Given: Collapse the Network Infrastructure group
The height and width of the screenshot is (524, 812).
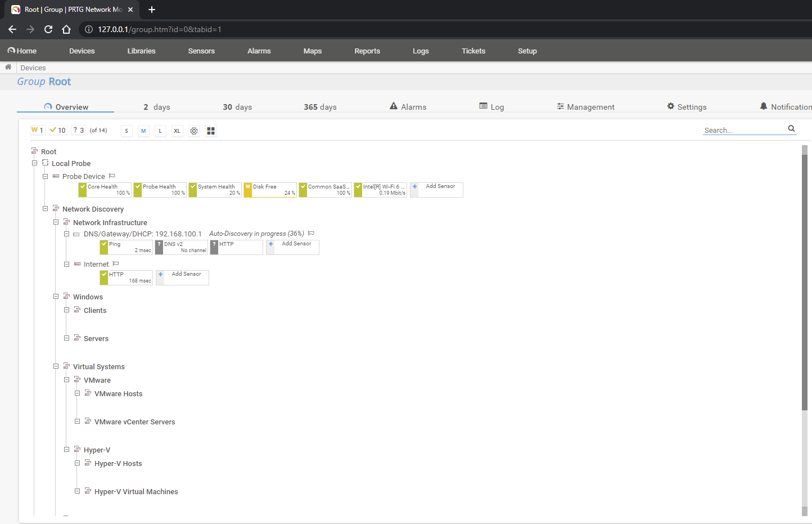Looking at the screenshot, I should point(56,222).
